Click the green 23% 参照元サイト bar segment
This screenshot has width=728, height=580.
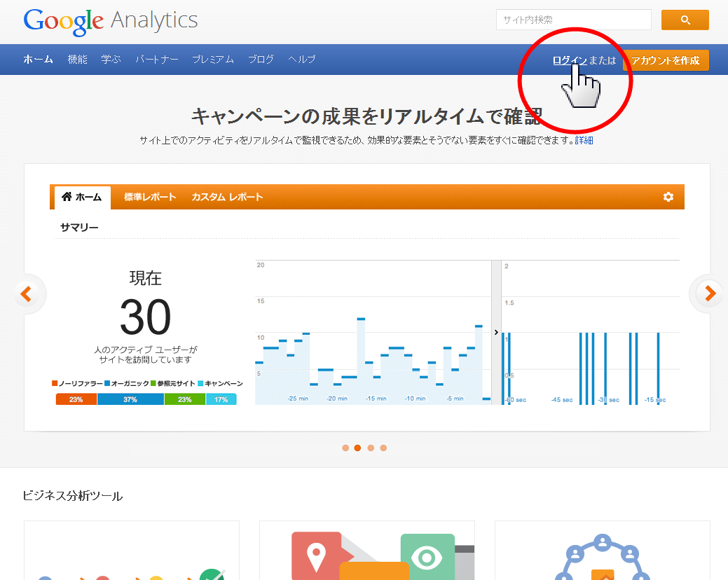(x=185, y=399)
